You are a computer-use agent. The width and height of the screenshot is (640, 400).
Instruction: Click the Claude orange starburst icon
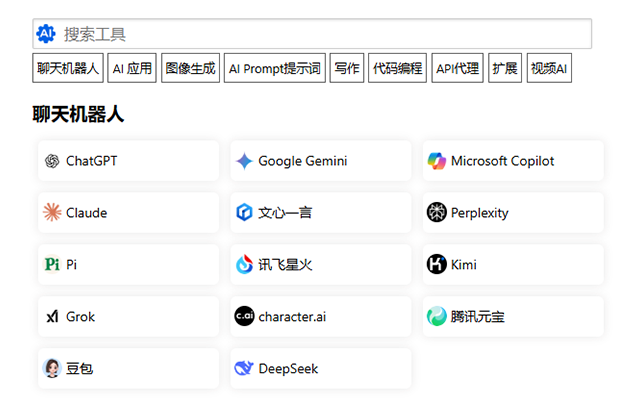pyautogui.click(x=52, y=213)
